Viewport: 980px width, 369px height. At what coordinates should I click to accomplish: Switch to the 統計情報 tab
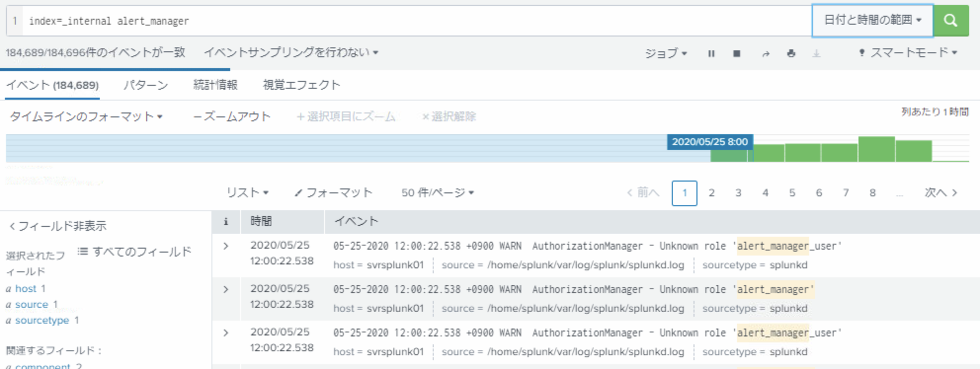tap(215, 85)
